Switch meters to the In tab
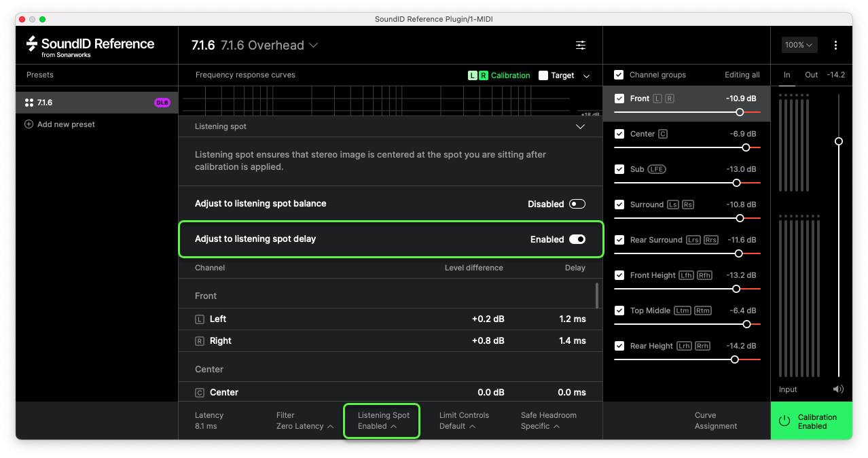The height and width of the screenshot is (458, 868). pyautogui.click(x=787, y=75)
